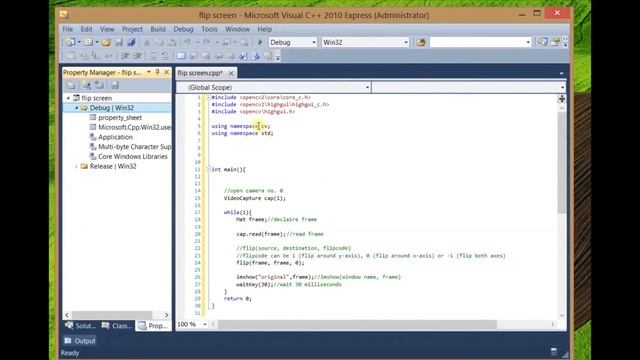Click Property Manager scroll right arrow

click(x=166, y=315)
